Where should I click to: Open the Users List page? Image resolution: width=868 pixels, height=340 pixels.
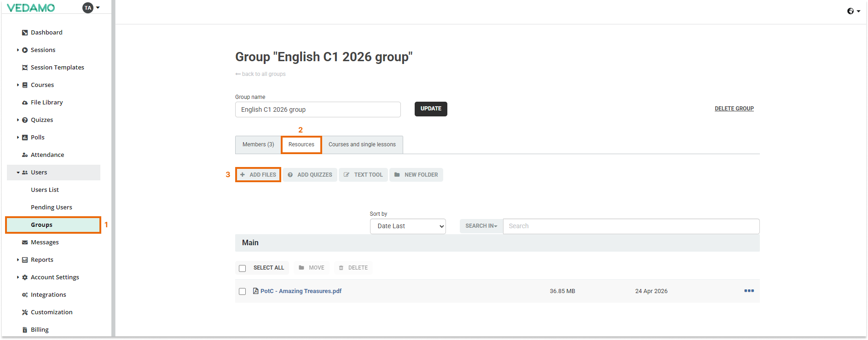(x=45, y=190)
